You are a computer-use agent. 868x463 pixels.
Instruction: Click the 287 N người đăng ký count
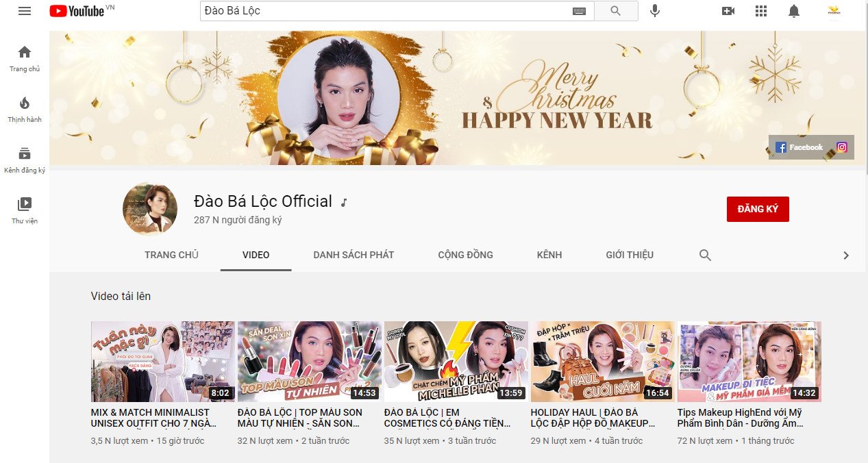238,220
